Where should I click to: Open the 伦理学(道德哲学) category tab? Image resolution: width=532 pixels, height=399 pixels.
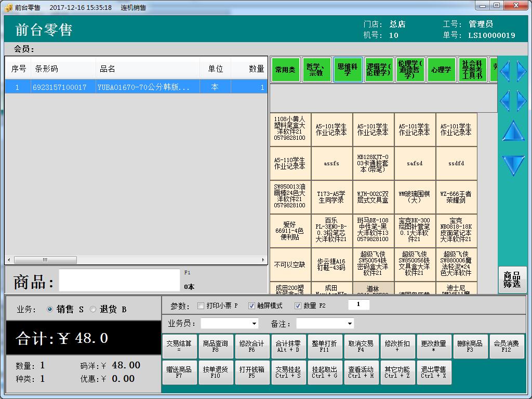pyautogui.click(x=410, y=70)
